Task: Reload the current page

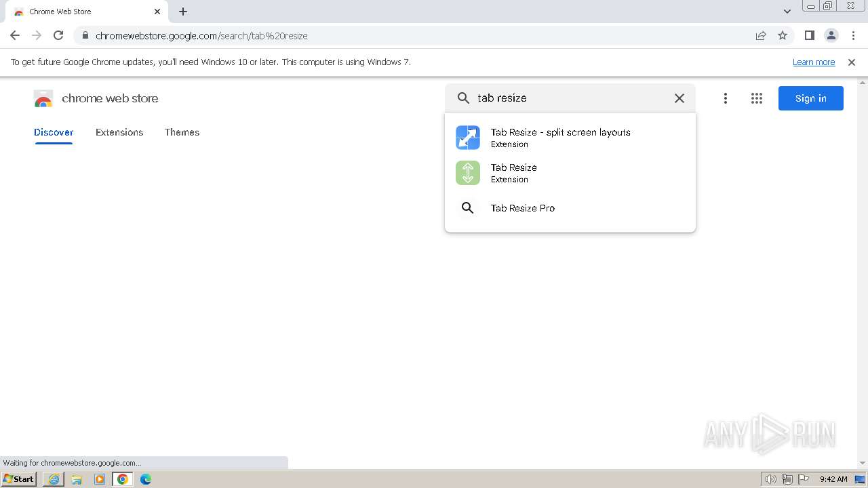Action: [58, 35]
